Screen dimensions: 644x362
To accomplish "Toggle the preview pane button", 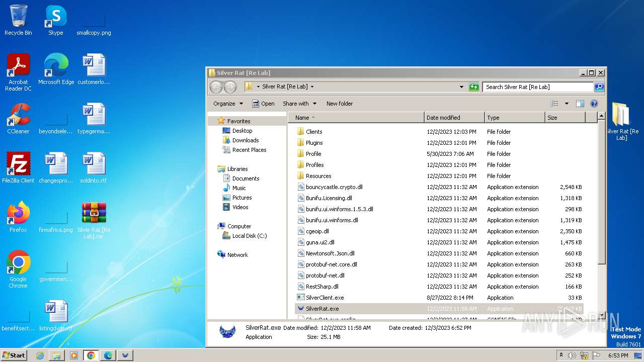I will click(580, 104).
